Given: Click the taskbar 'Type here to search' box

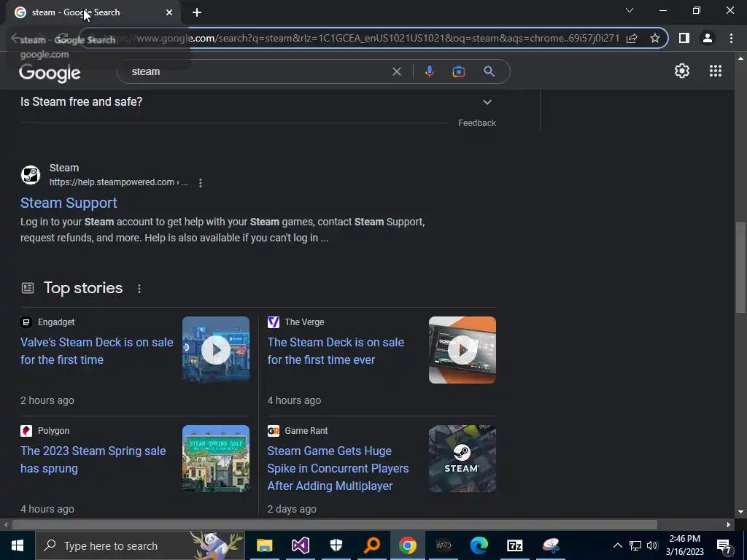Looking at the screenshot, I should click(x=140, y=545).
